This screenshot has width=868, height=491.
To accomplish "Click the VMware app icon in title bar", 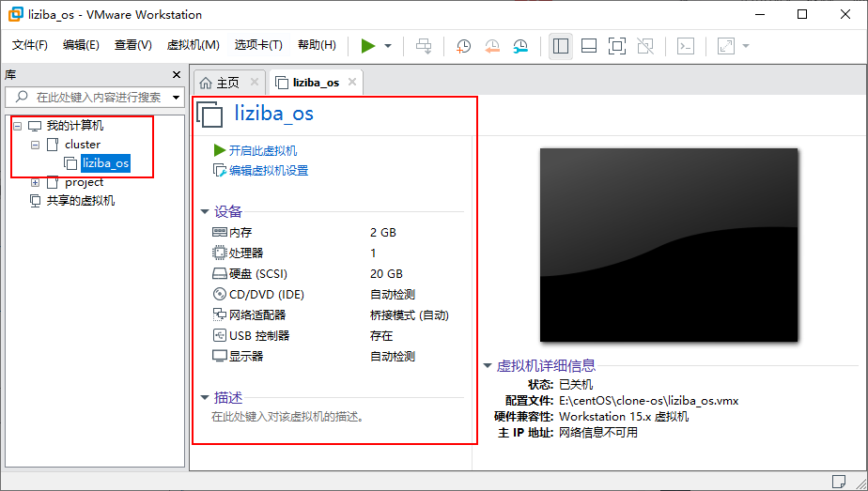I will (15, 14).
